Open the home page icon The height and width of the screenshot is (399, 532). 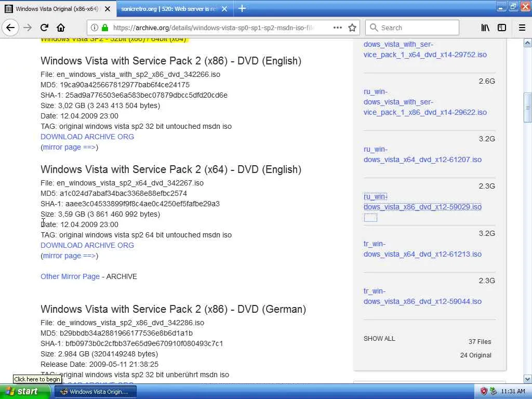pyautogui.click(x=61, y=28)
